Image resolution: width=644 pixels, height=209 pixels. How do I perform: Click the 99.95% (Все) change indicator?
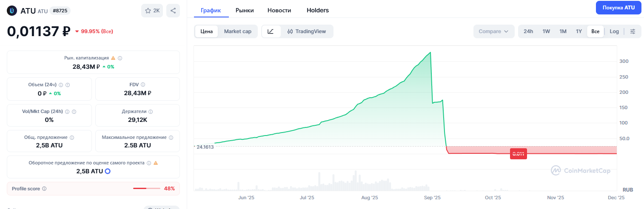(94, 31)
